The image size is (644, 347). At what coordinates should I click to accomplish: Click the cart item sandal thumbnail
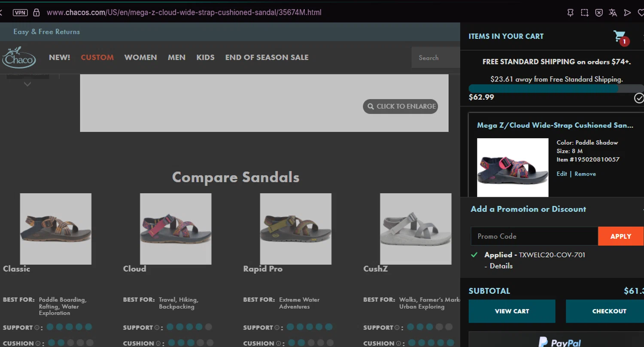click(513, 167)
